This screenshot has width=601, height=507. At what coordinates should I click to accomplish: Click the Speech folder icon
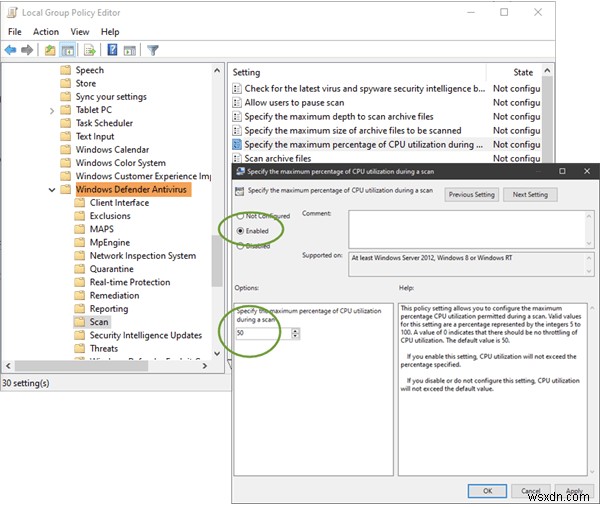[66, 70]
